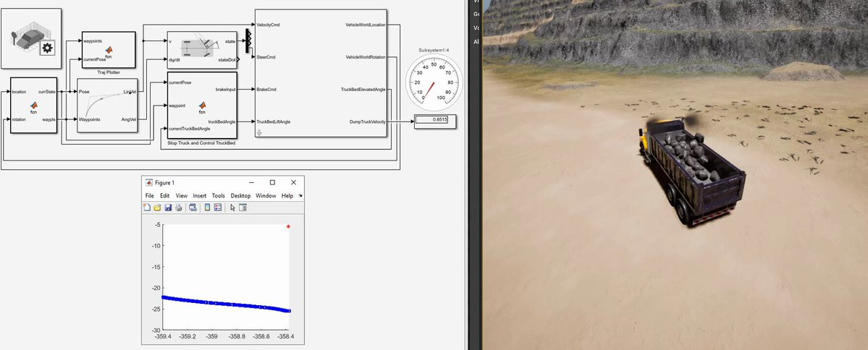Click the Subsystem1:4 gauge title text
This screenshot has width=868, height=350.
[x=434, y=50]
